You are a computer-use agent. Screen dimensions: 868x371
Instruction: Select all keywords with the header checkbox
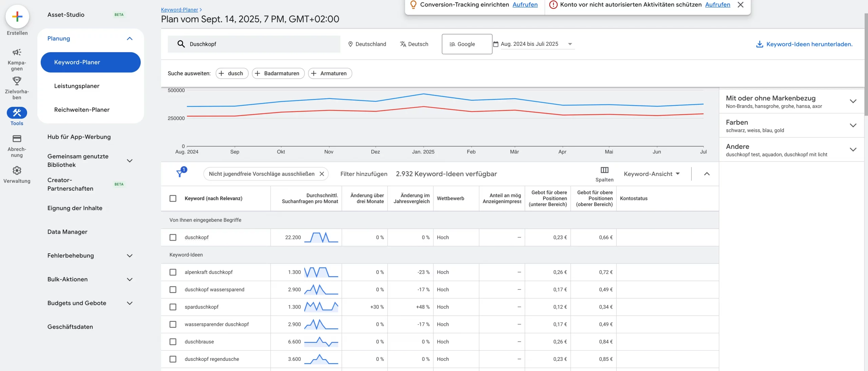tap(173, 199)
